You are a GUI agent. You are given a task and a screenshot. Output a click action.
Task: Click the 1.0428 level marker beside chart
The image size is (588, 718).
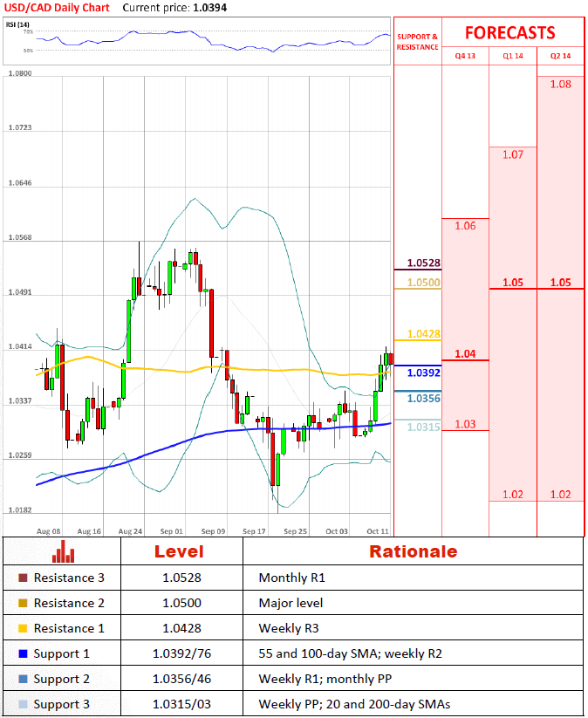424,334
